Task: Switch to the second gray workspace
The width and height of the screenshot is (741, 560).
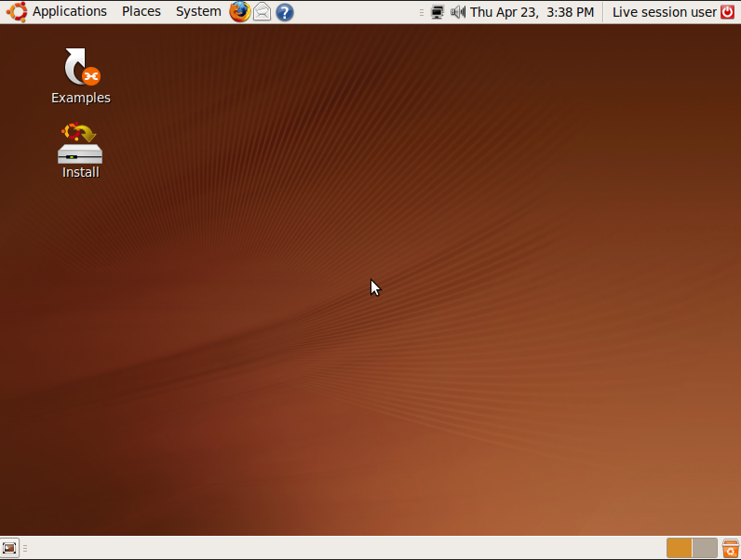Action: tap(705, 548)
